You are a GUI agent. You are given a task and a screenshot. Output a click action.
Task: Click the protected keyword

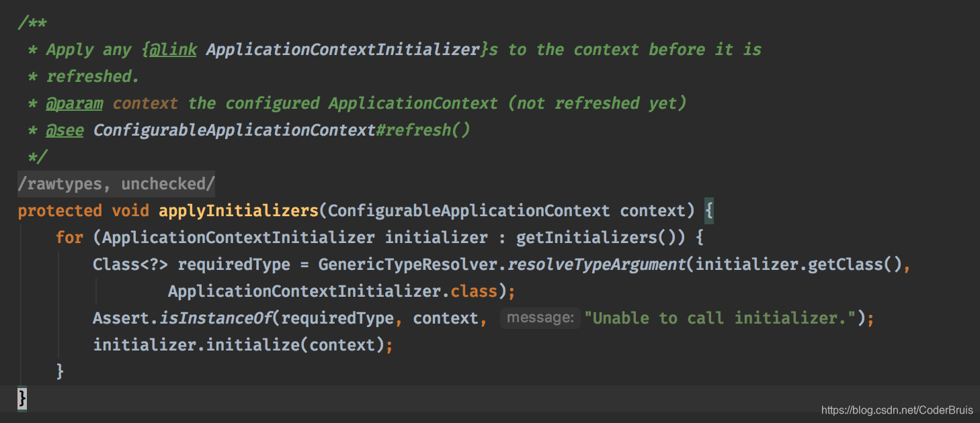pyautogui.click(x=60, y=211)
